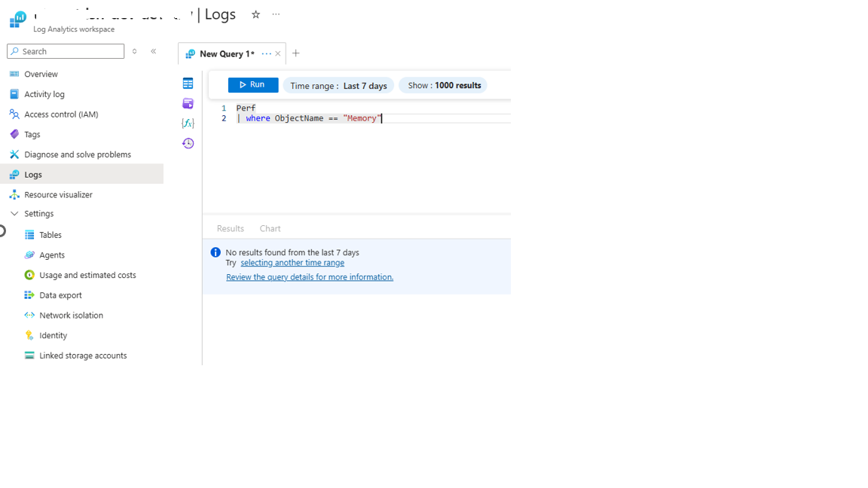
Task: Open more options ellipsis beside title
Action: [276, 14]
